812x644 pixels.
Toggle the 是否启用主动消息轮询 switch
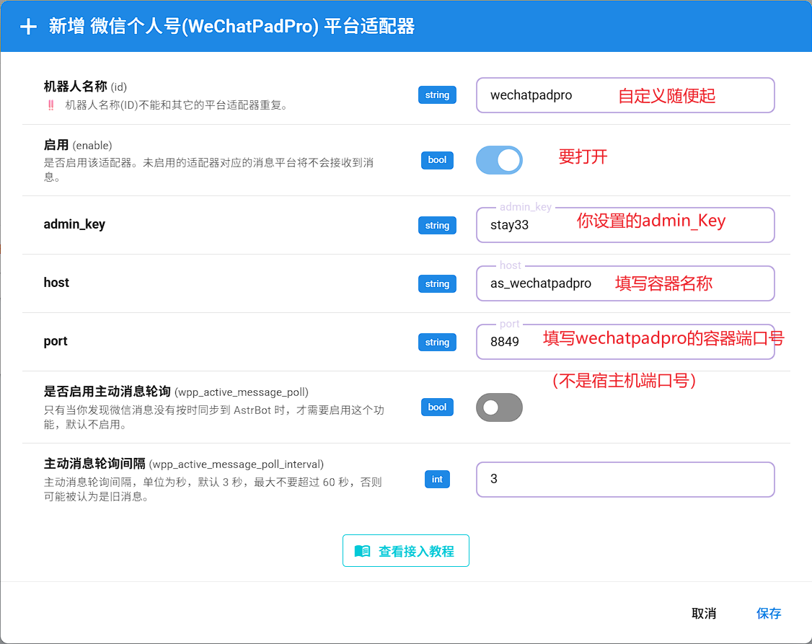[x=499, y=407]
